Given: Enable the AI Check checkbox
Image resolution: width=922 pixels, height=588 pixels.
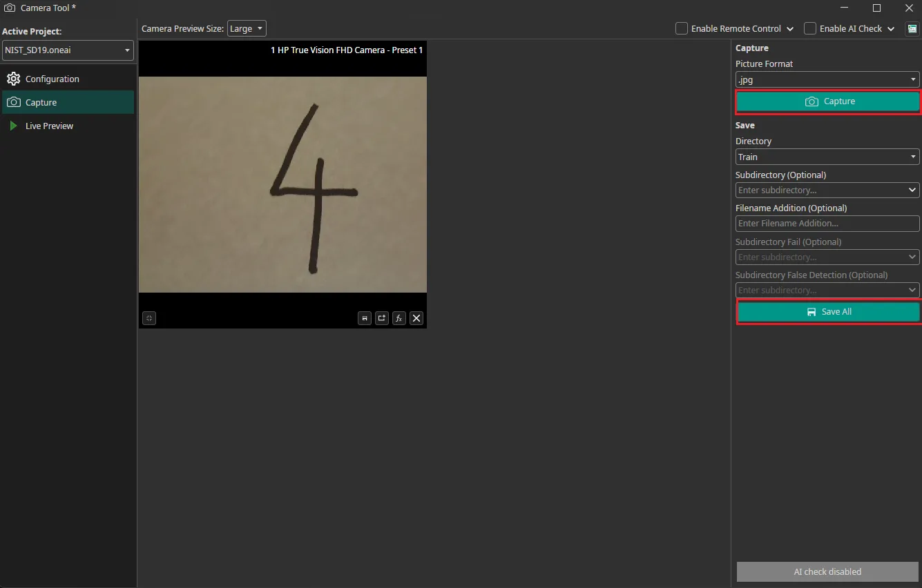Looking at the screenshot, I should 809,28.
